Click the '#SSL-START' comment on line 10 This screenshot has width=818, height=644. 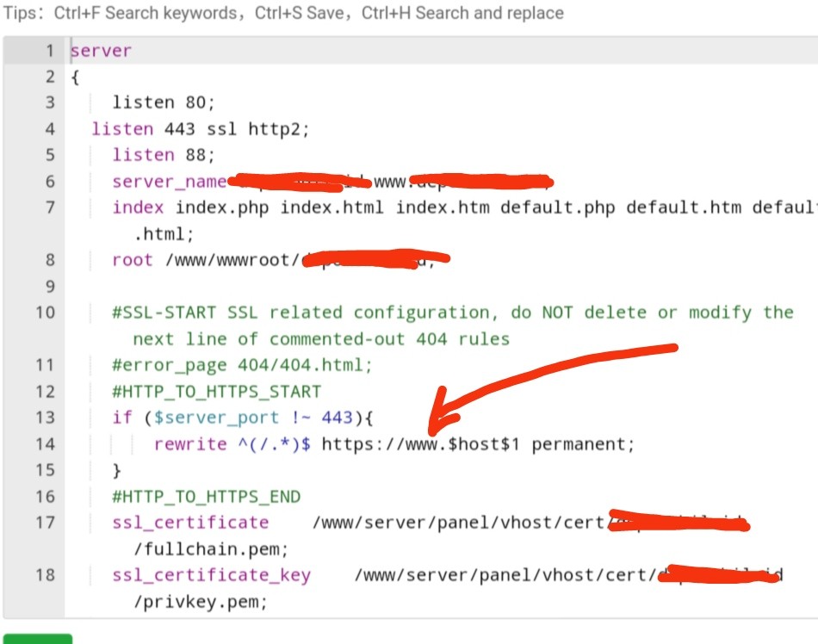164,313
